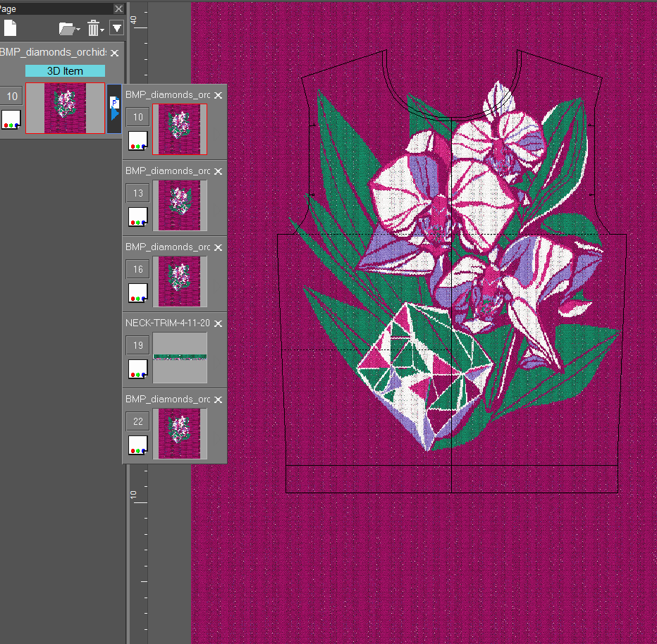Open the RGB color icon of page 10 in the popup list

(x=138, y=141)
